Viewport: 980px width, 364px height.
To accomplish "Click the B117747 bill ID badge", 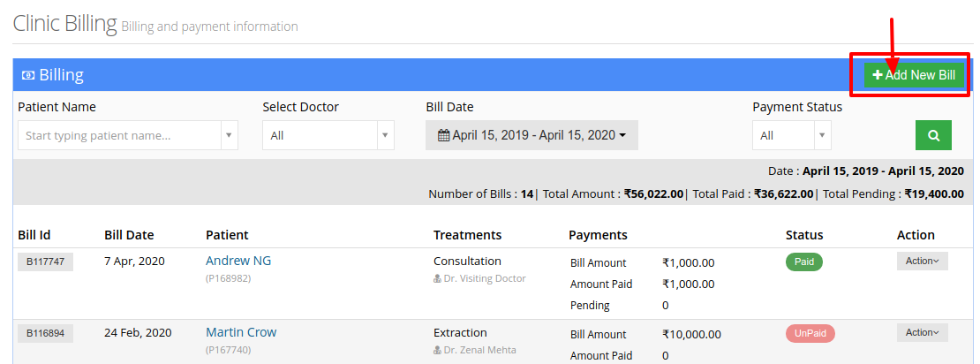I will click(46, 262).
